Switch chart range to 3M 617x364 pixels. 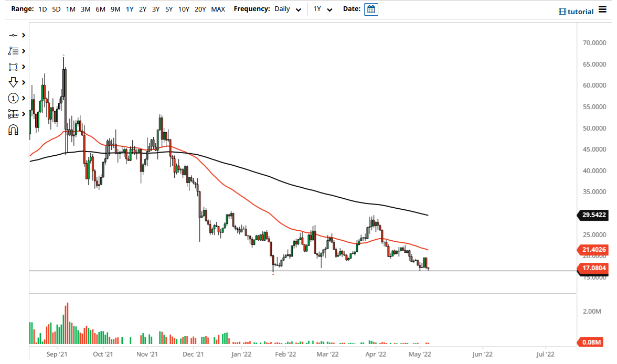click(x=86, y=9)
